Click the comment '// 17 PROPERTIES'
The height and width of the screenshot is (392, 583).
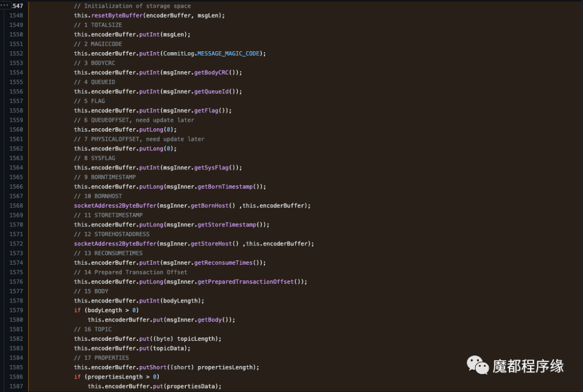pyautogui.click(x=101, y=358)
